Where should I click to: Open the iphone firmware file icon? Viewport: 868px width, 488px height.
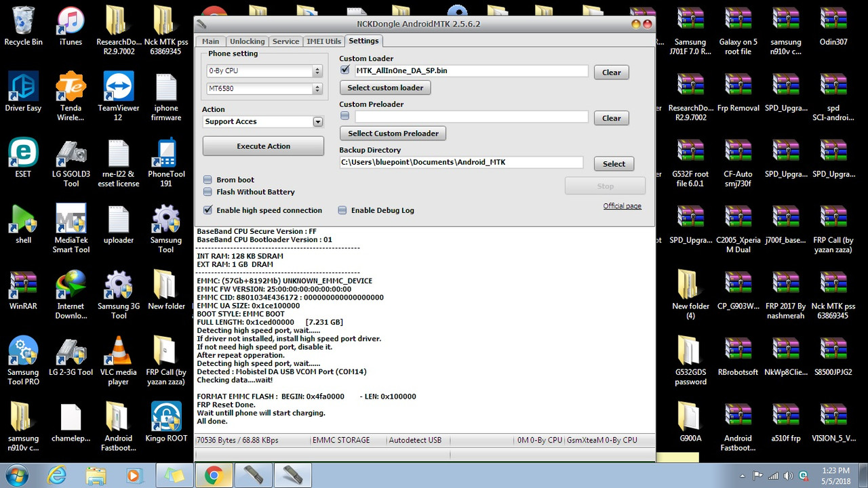click(166, 97)
